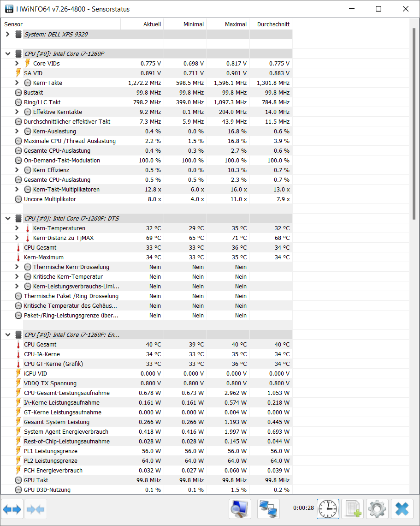Click the clock icon of On-Demand-Takt-Modulation
The image size is (420, 526).
click(x=18, y=161)
